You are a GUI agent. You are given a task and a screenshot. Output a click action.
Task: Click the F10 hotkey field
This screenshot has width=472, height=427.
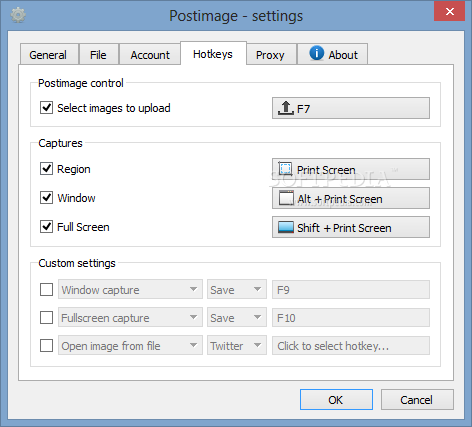coord(351,317)
